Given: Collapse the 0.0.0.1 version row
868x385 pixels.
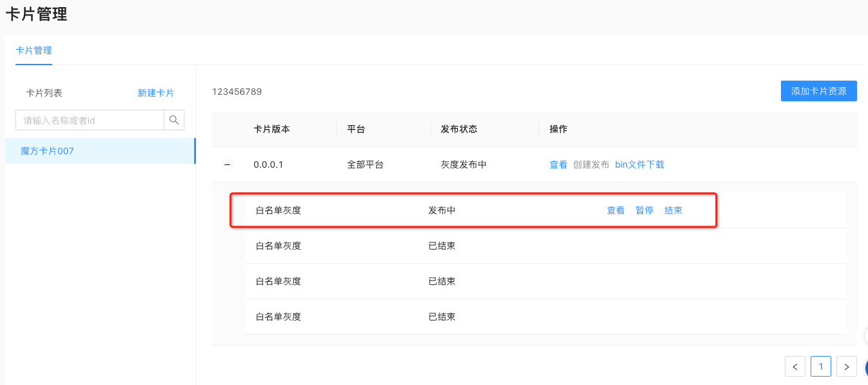Looking at the screenshot, I should (227, 165).
